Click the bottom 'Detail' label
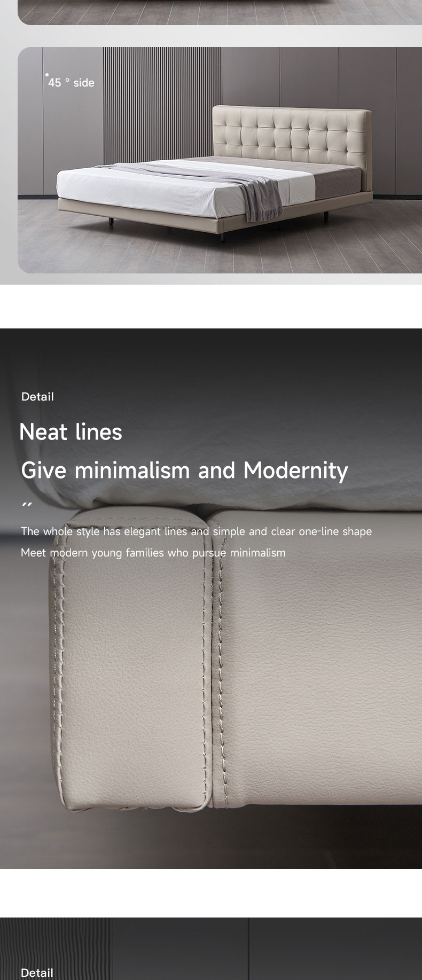Screen dimensions: 422x980 (37, 973)
